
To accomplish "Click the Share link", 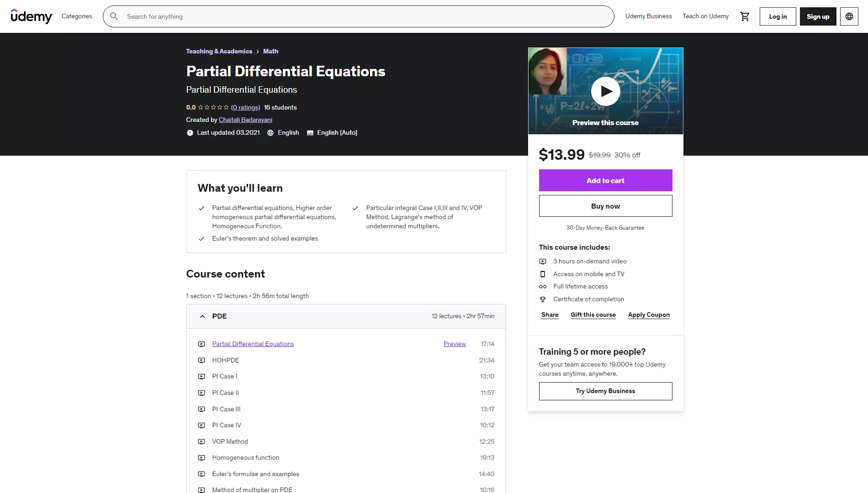I will (550, 315).
